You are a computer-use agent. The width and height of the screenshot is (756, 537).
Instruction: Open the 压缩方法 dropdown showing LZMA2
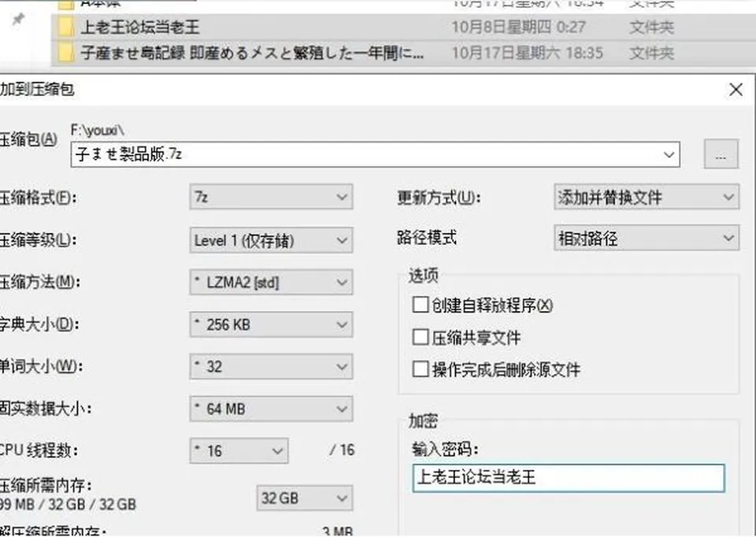[271, 283]
